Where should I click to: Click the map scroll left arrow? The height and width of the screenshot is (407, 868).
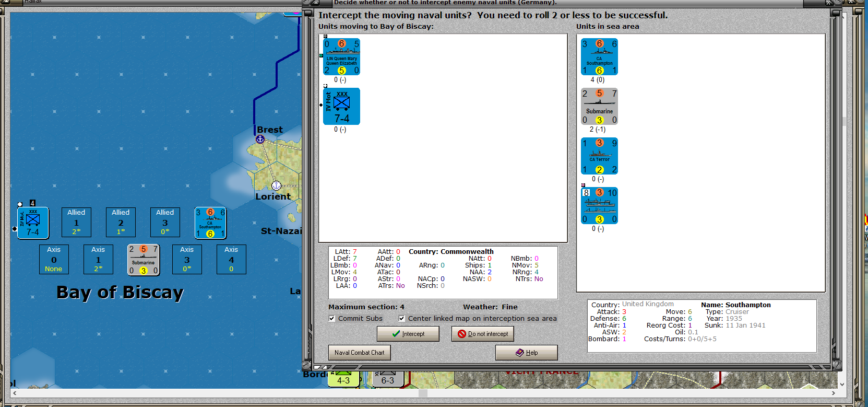(x=14, y=393)
